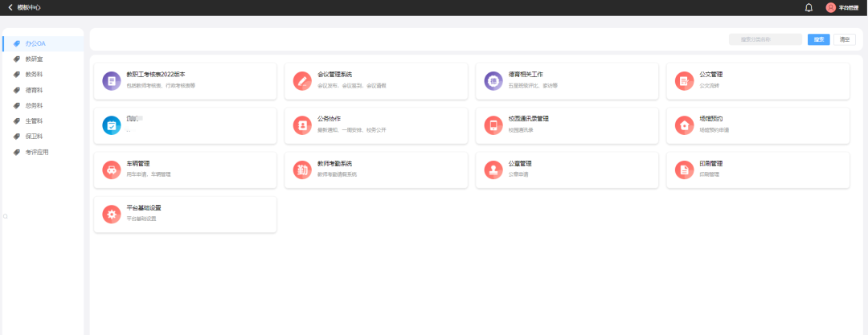Open the 平台基础设置 gear icon
The height and width of the screenshot is (335, 868).
click(x=111, y=214)
